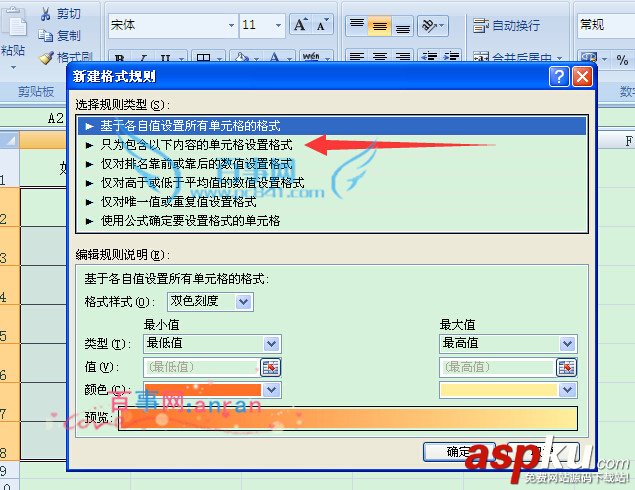Select rule type 使用公式确定要设置格式的单元格
This screenshot has height=490, width=635.
click(x=332, y=221)
